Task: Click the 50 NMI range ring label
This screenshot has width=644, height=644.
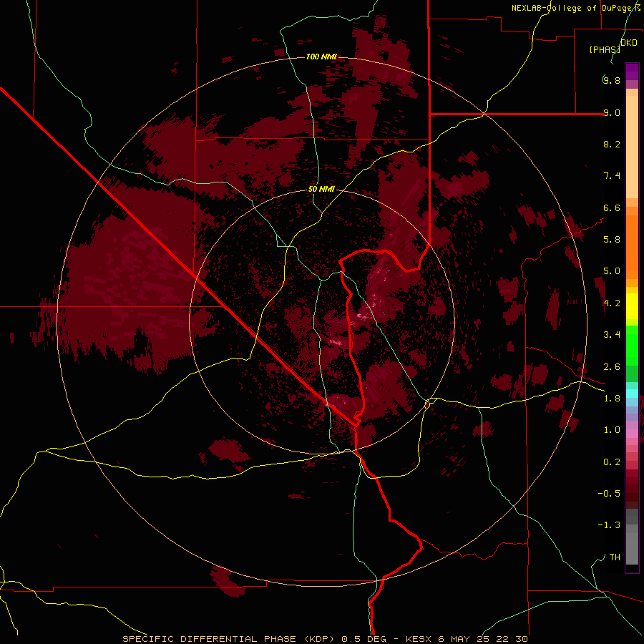Action: pos(321,190)
